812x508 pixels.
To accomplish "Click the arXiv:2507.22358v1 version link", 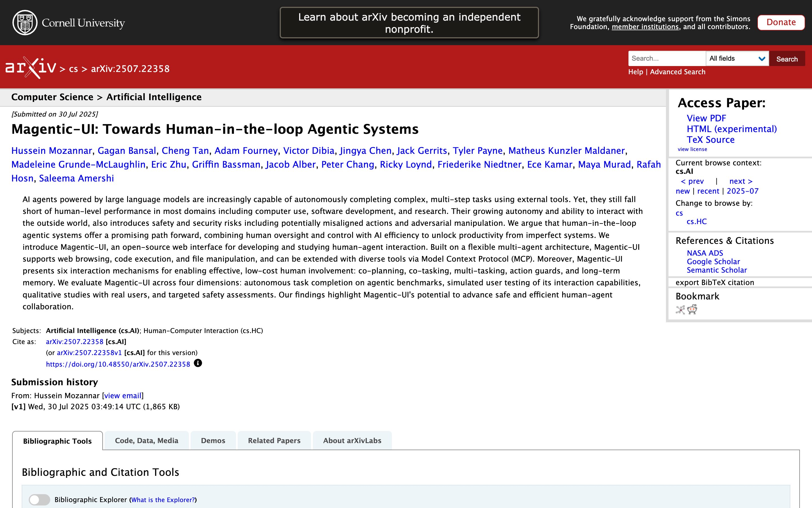I will tap(89, 353).
